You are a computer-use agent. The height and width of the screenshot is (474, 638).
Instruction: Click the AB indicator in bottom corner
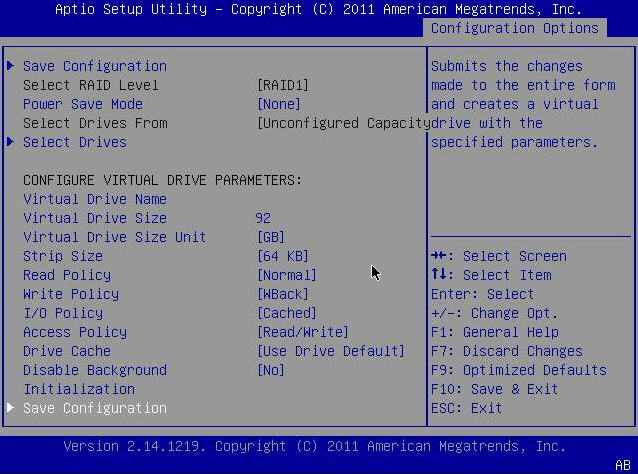(623, 465)
